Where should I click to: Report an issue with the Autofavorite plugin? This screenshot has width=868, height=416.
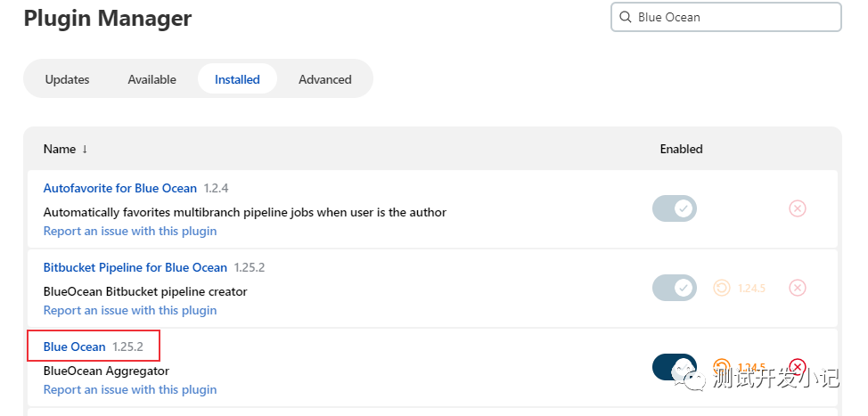point(129,231)
